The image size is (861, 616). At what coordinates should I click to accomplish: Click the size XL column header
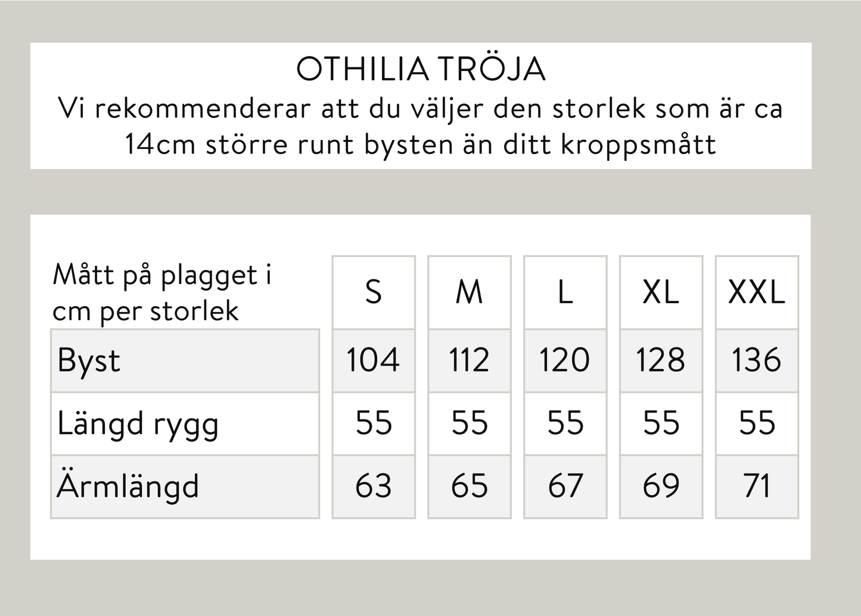[x=661, y=293]
